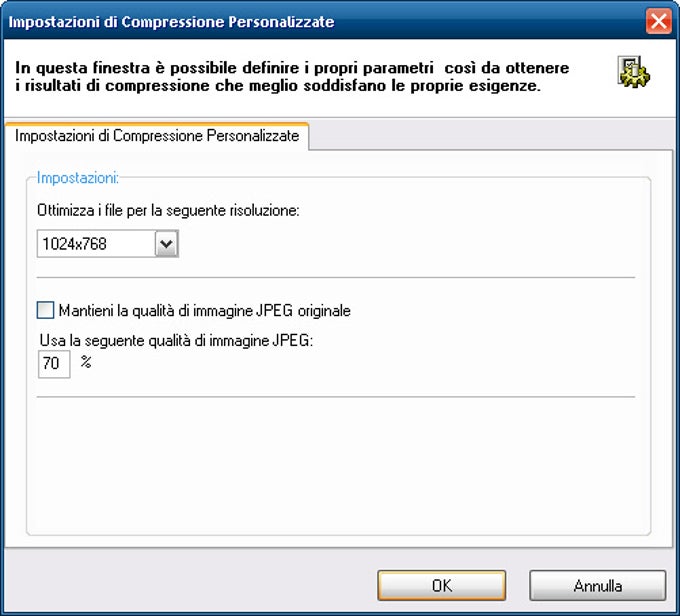Image resolution: width=680 pixels, height=616 pixels.
Task: Click the empty area inside Impostazioni group
Action: pos(336,464)
